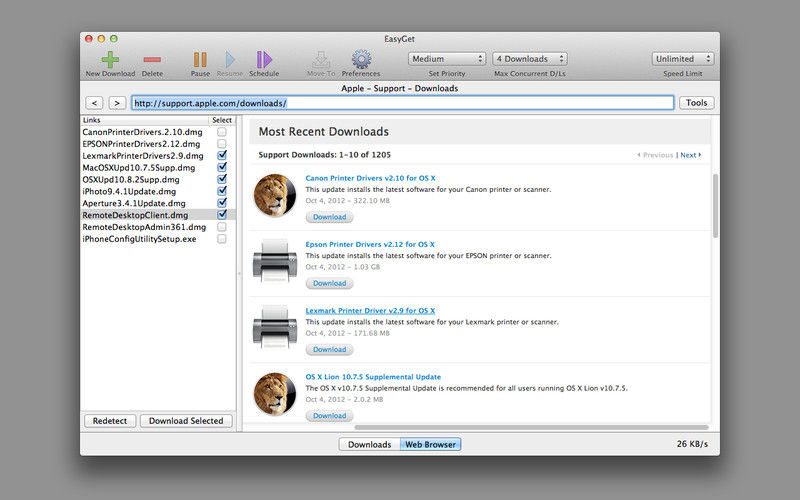The width and height of the screenshot is (800, 500).
Task: Switch to the Web Browser tab
Action: (431, 444)
